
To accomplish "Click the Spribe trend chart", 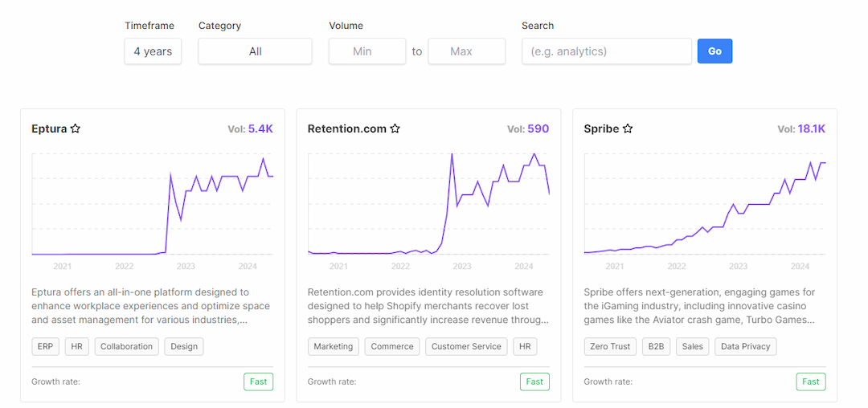I will click(x=705, y=204).
